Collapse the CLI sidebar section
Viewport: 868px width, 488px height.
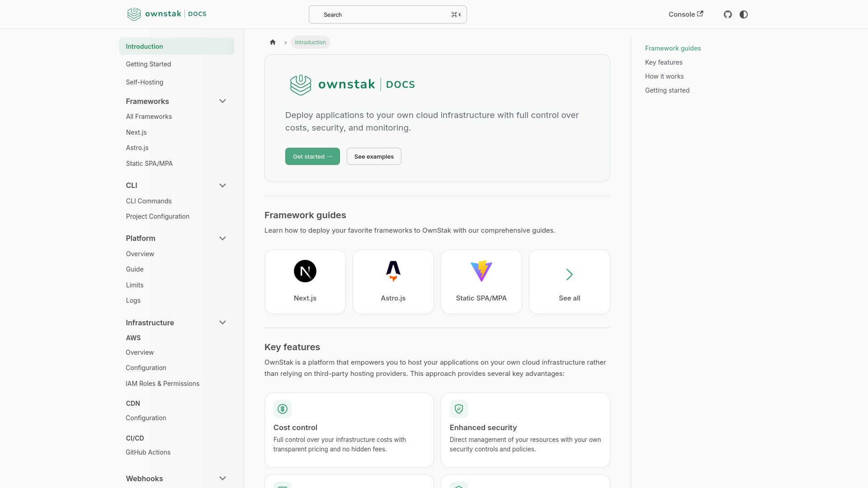[222, 186]
